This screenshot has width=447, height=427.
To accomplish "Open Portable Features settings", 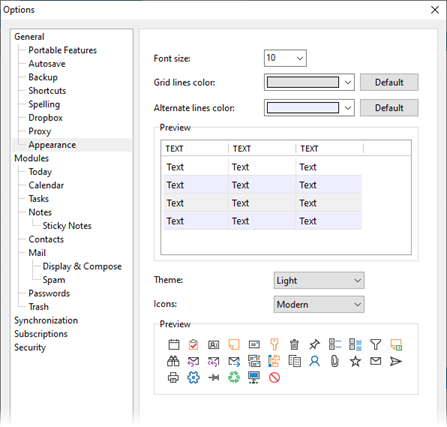I will pyautogui.click(x=63, y=50).
